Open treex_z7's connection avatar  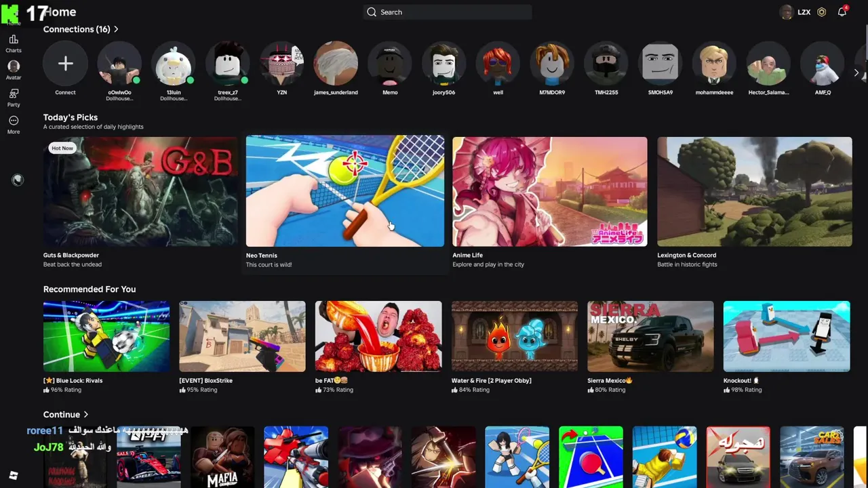pos(228,64)
